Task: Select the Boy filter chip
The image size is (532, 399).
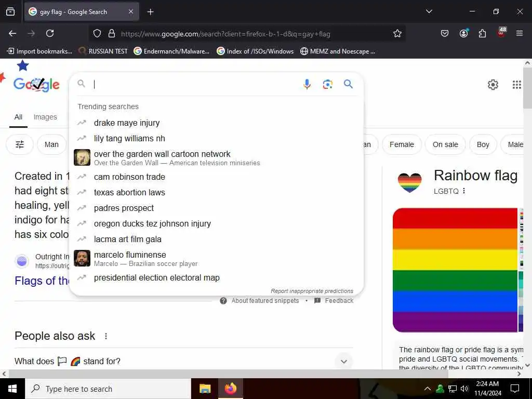Action: (483, 144)
